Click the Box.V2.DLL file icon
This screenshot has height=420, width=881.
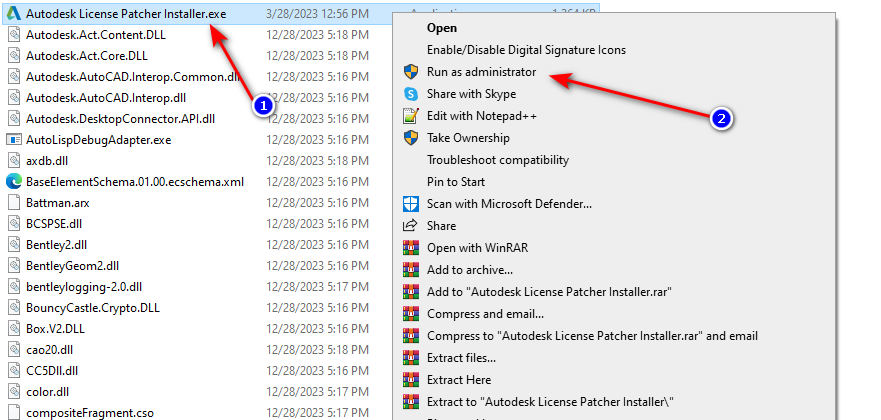(x=14, y=328)
